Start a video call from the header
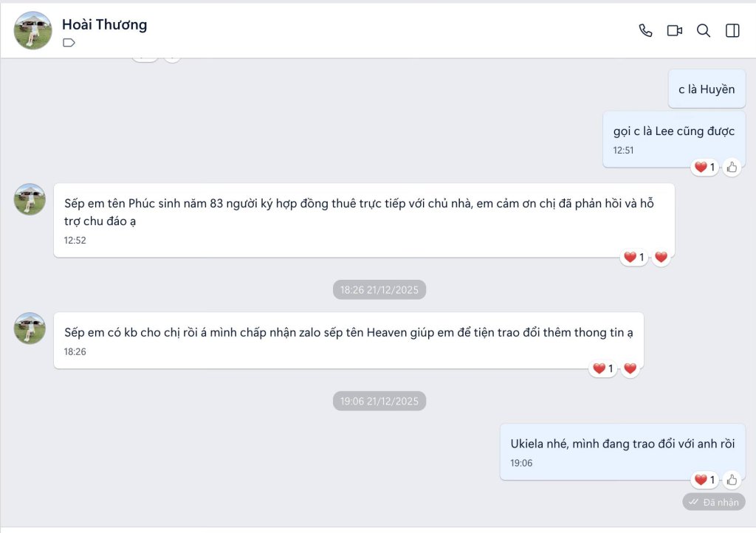Image resolution: width=756 pixels, height=533 pixels. click(674, 31)
